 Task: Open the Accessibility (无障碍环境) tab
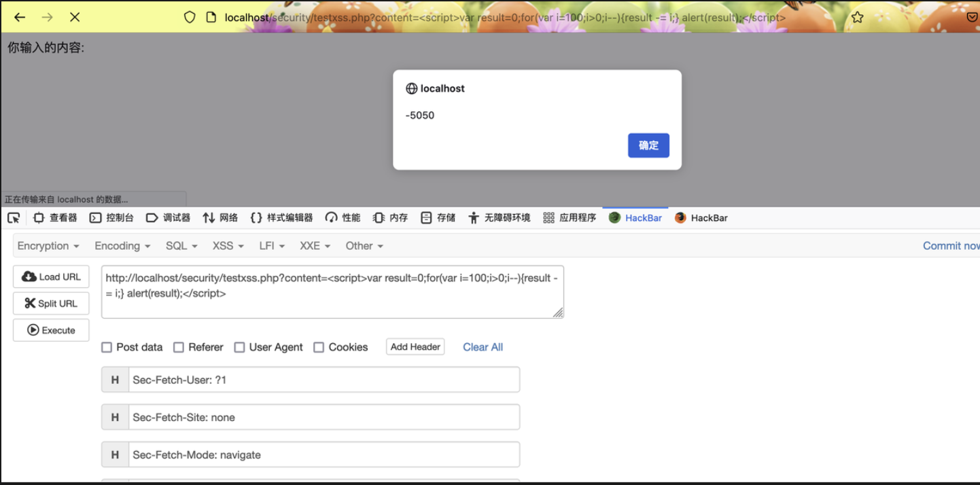pos(499,217)
